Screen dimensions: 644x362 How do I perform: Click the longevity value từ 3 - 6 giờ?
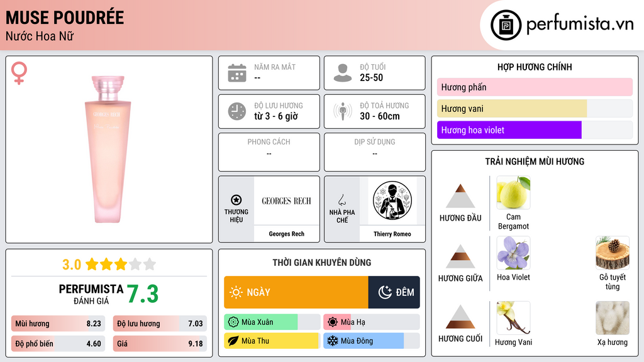tap(276, 116)
